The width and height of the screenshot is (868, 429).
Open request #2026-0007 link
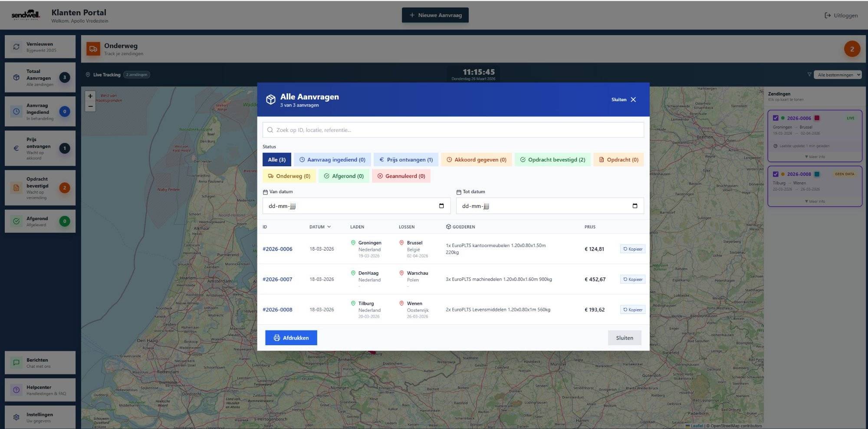[277, 279]
